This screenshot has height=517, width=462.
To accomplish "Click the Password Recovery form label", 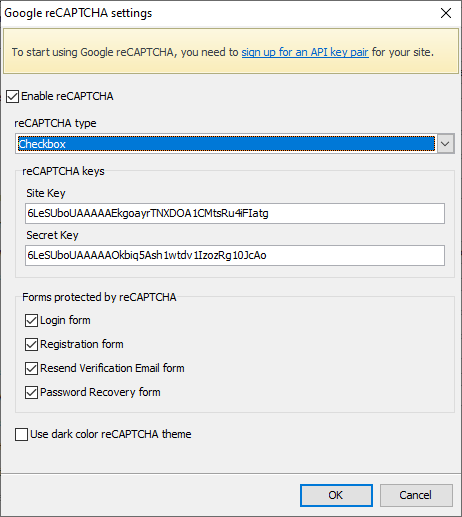I will [x=100, y=392].
